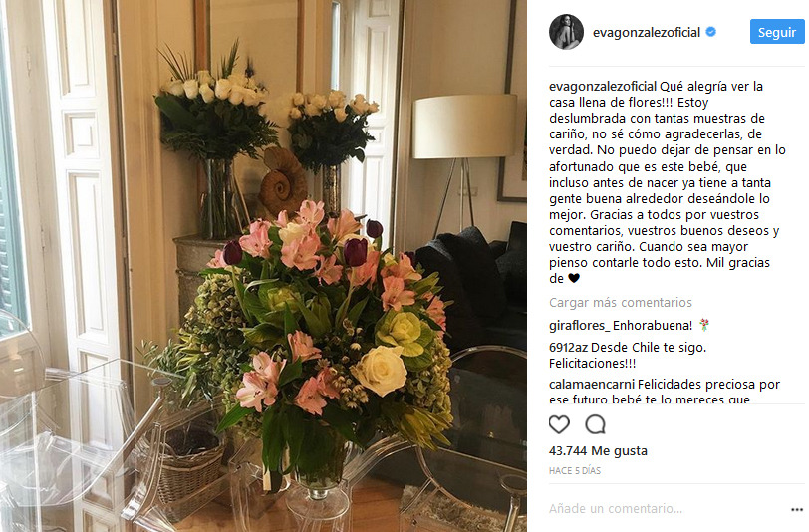Expand Cargar más comentarios
Screen dimensions: 809x532
coord(620,303)
